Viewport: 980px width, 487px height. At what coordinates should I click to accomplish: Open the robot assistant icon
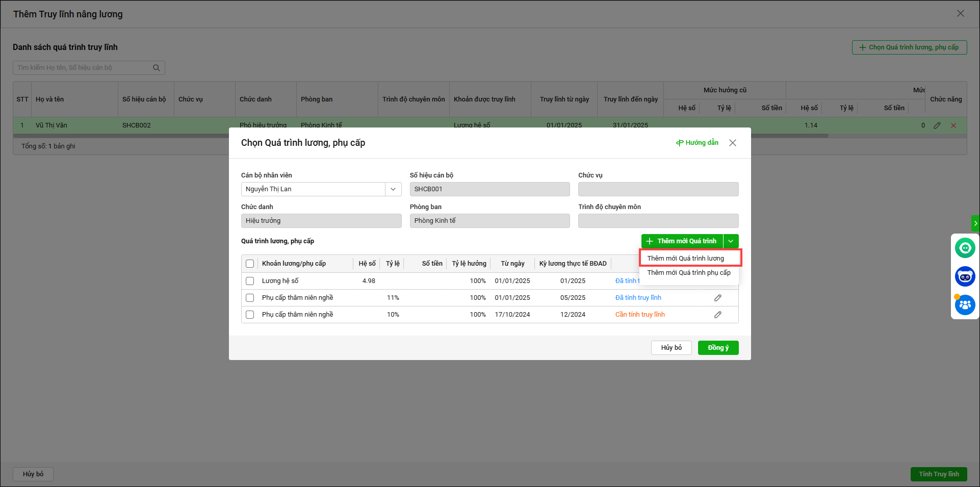coord(965,276)
